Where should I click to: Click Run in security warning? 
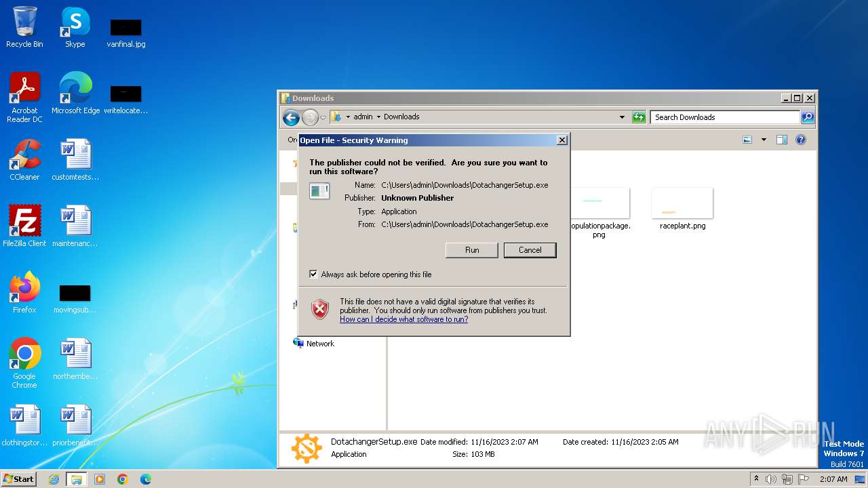click(x=472, y=250)
